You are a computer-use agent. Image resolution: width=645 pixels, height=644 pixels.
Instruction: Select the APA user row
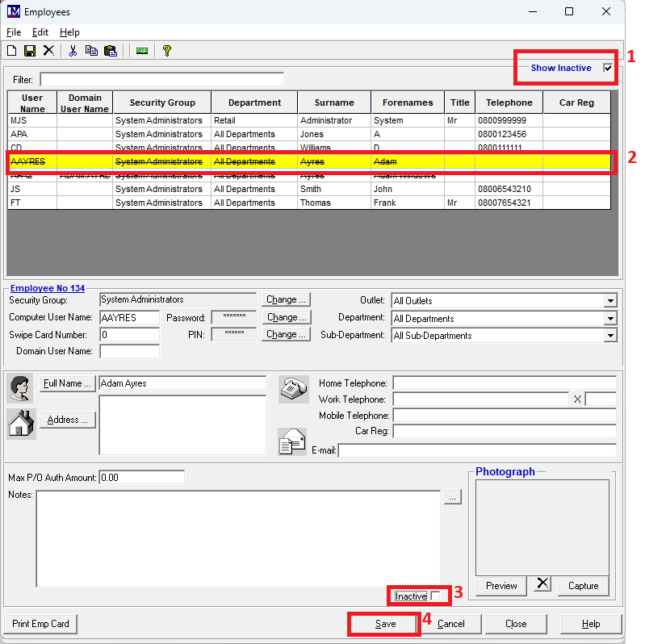coord(309,134)
